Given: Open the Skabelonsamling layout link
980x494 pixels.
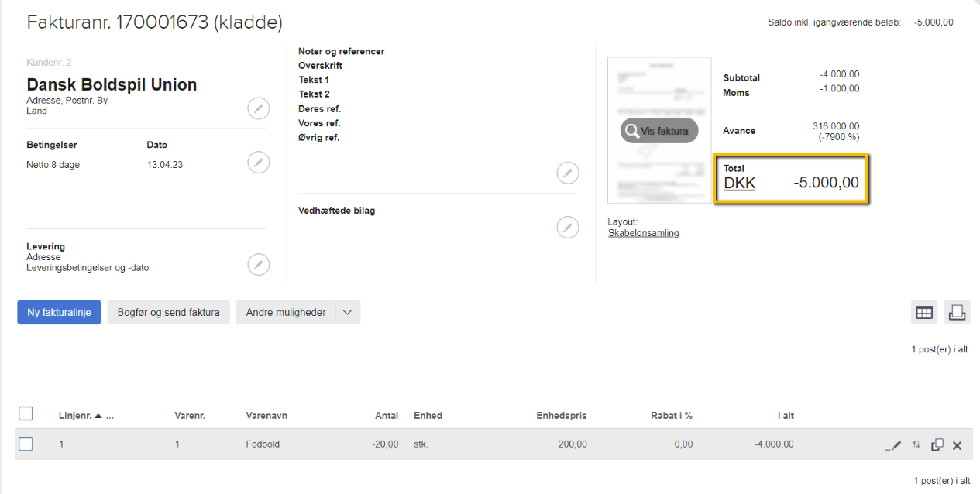Looking at the screenshot, I should (x=643, y=233).
